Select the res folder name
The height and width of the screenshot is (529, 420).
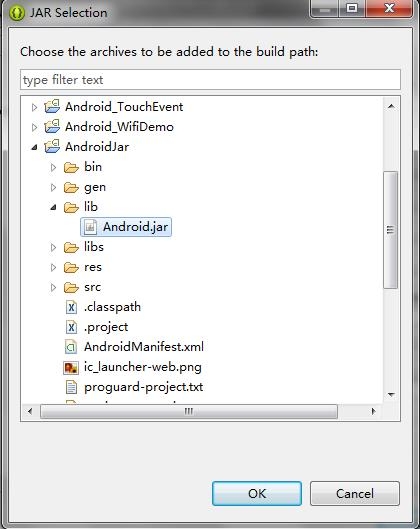pos(93,268)
